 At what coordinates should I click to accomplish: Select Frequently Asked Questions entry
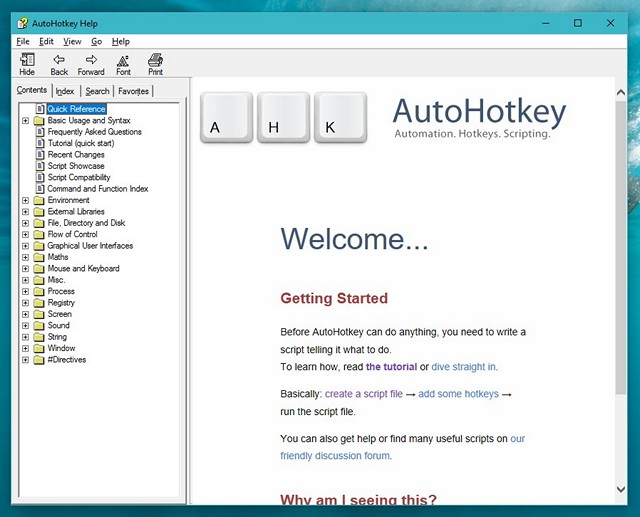pos(95,132)
